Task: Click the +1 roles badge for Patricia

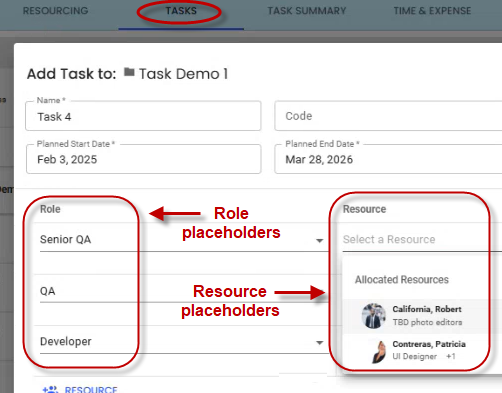Action: (451, 356)
